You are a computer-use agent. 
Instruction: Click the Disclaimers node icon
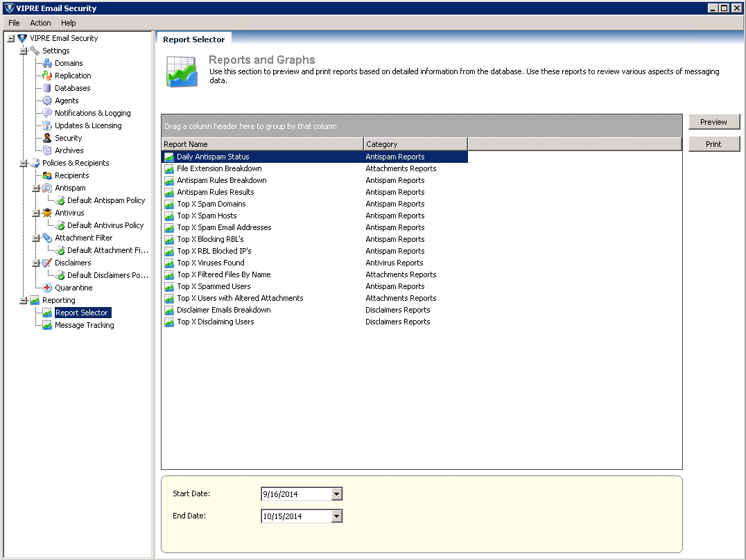coord(47,263)
